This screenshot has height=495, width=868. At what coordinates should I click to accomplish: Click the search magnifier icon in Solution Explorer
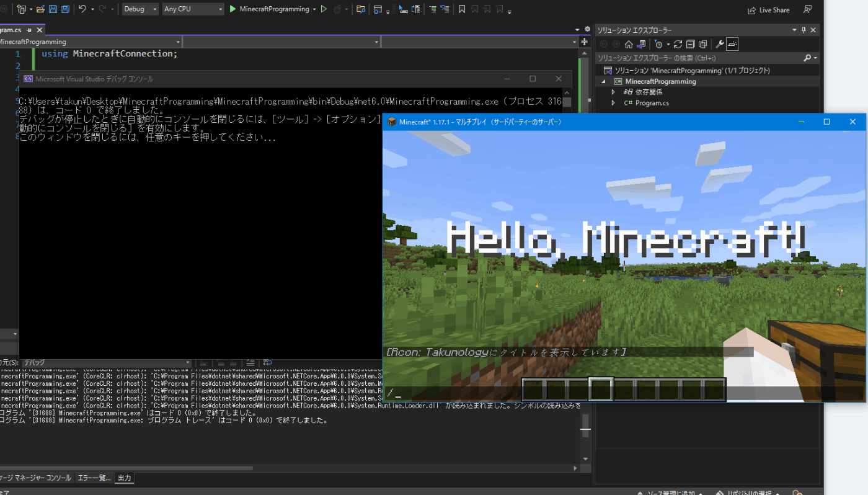(807, 58)
